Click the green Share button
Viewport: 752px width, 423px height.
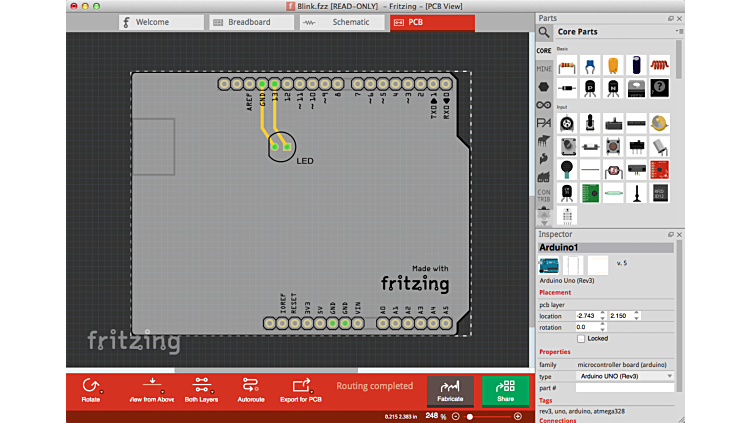tap(505, 389)
